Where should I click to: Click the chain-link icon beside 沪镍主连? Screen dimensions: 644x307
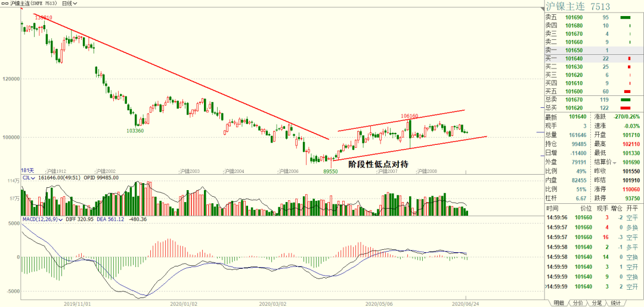[x=4, y=4]
